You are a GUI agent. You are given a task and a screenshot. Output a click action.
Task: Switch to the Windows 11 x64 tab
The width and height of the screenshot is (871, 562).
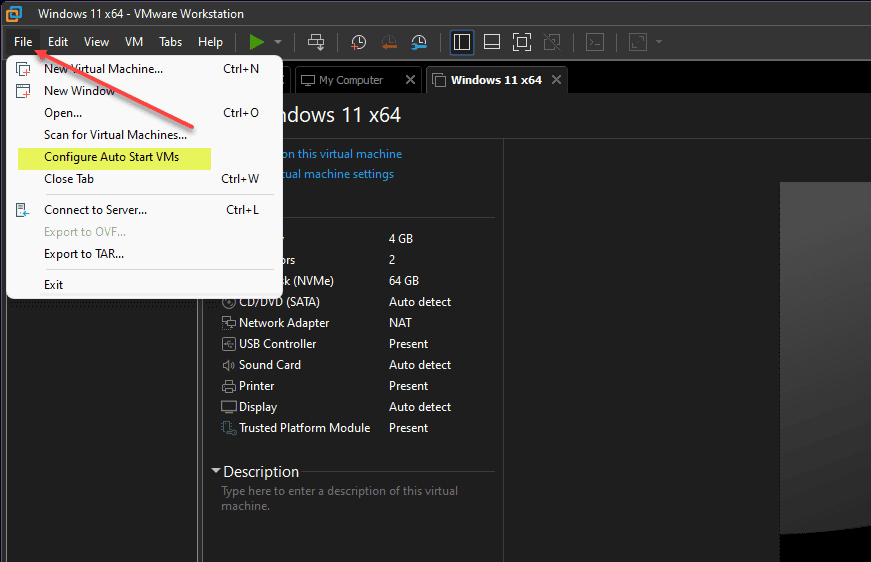495,80
